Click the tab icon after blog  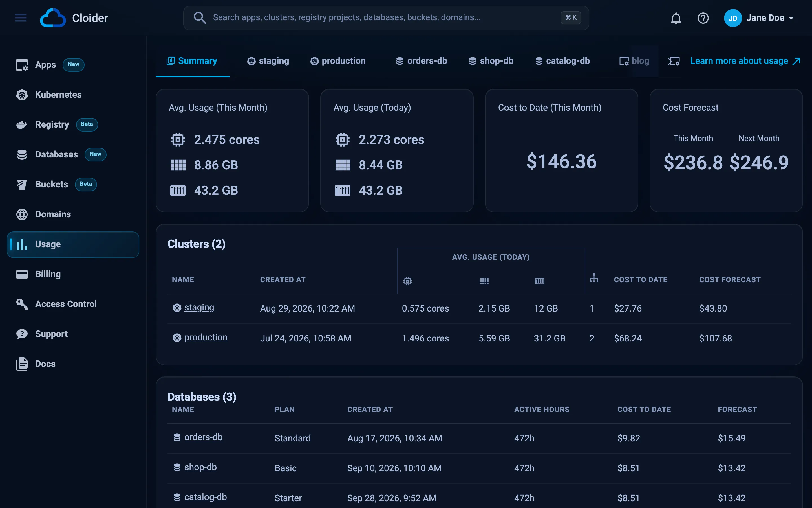(x=673, y=61)
